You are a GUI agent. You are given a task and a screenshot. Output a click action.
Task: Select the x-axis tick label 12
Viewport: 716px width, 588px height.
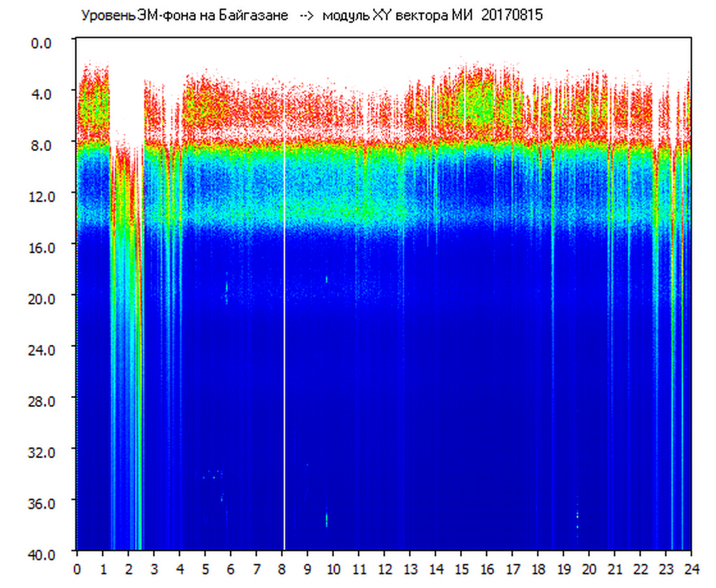pos(384,568)
